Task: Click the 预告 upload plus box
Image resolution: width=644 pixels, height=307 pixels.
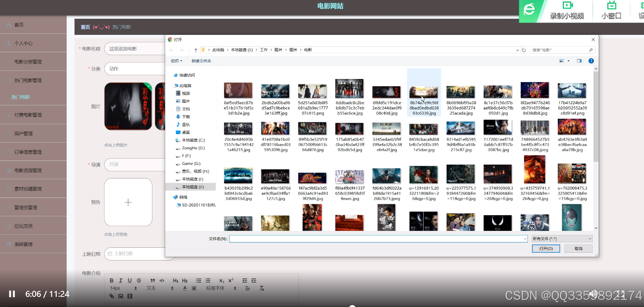Action: point(128,202)
